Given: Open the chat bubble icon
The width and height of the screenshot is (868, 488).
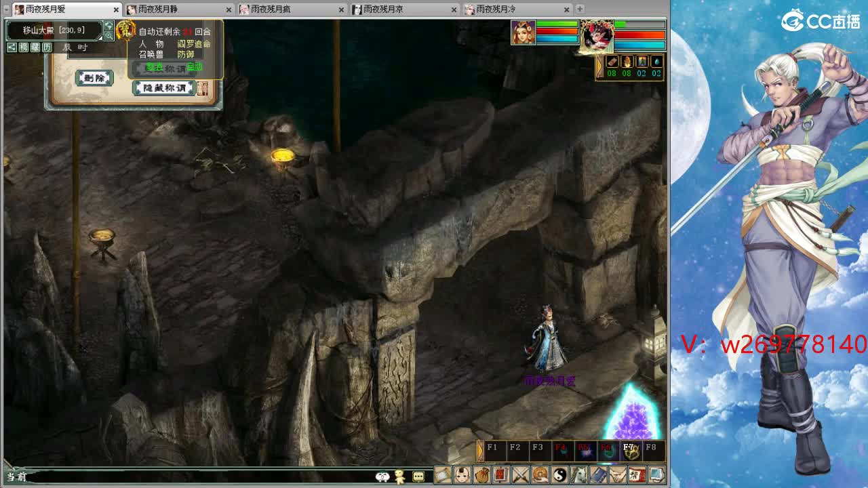Looking at the screenshot, I should (x=418, y=477).
